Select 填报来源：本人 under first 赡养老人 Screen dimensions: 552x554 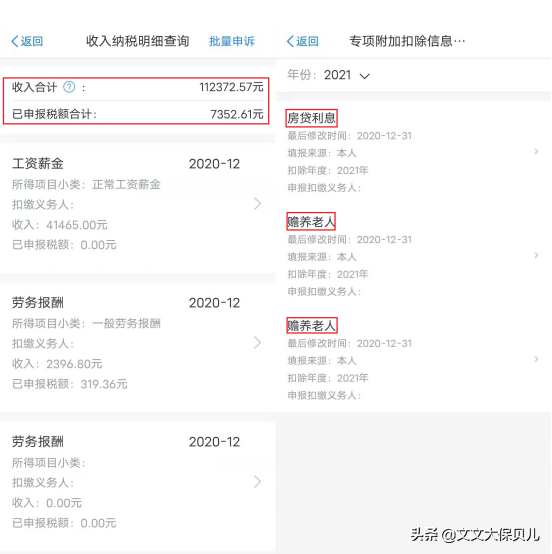click(x=322, y=257)
